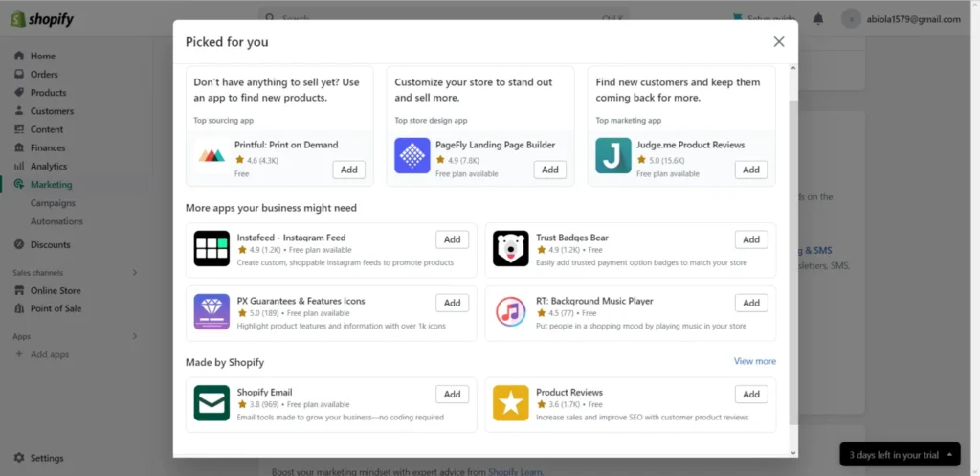Click Add apps in the sidebar
The height and width of the screenshot is (476, 980).
50,354
